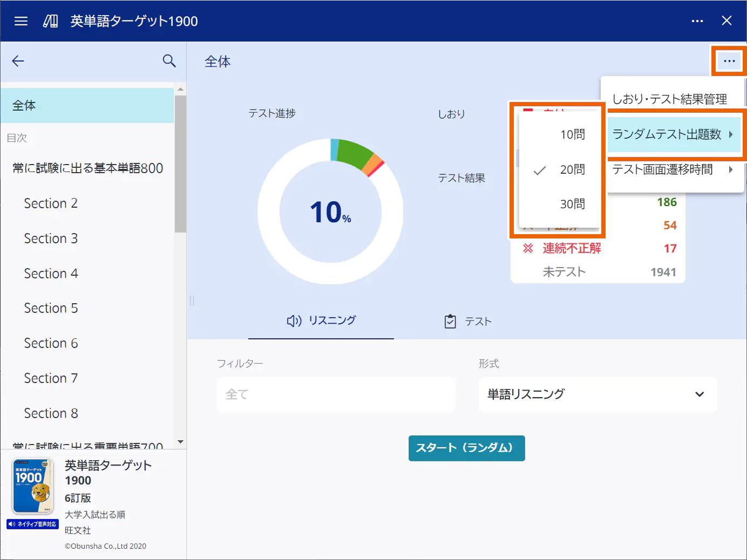Click the 旺文社 publisher text
Viewport: 747px width, 560px height.
(x=78, y=530)
